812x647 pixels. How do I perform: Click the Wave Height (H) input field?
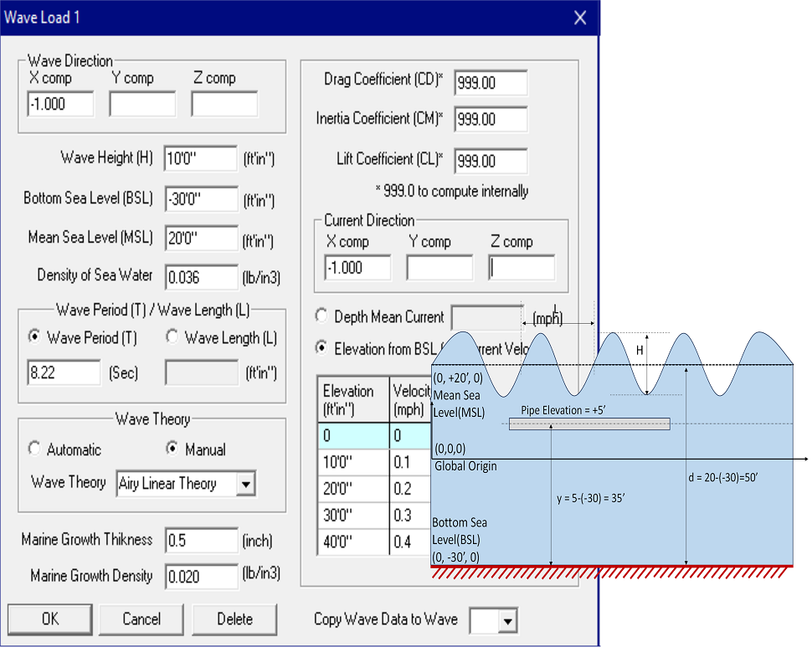201,158
